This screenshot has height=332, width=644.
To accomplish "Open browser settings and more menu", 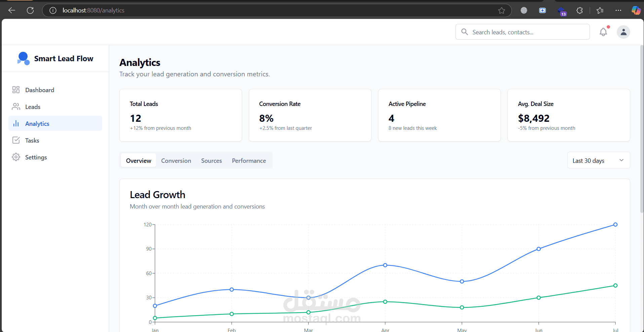I will tap(618, 10).
